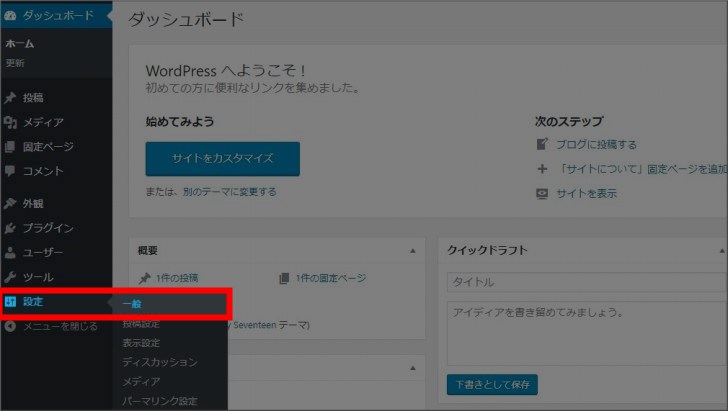Click the ツール wrench icon
Screen dimensions: 728x411
click(10, 277)
